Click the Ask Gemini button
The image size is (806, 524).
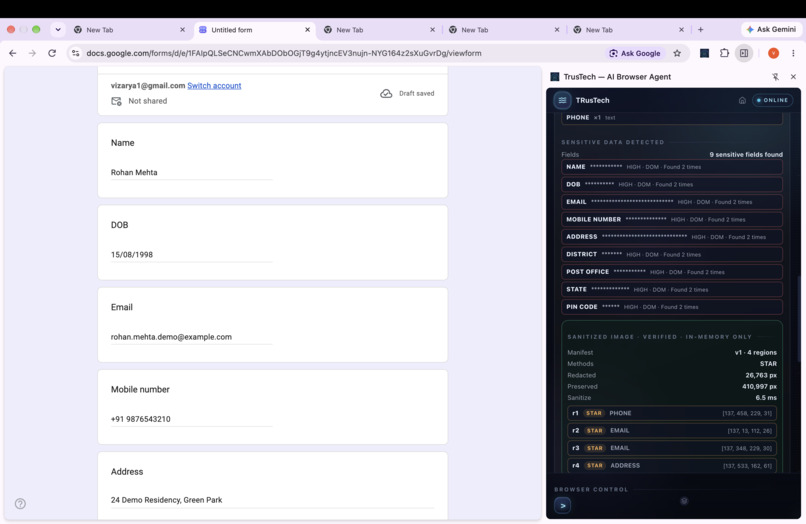pos(771,29)
